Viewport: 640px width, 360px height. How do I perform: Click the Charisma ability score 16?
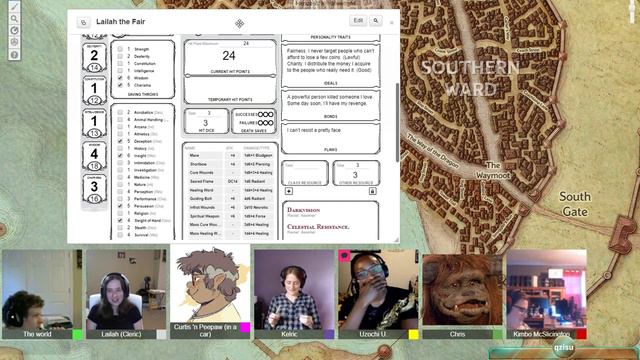[94, 199]
